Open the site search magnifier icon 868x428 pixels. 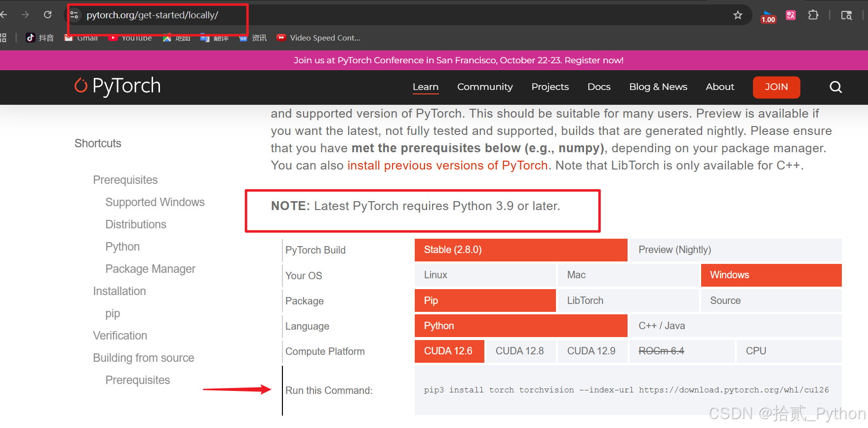pos(835,87)
